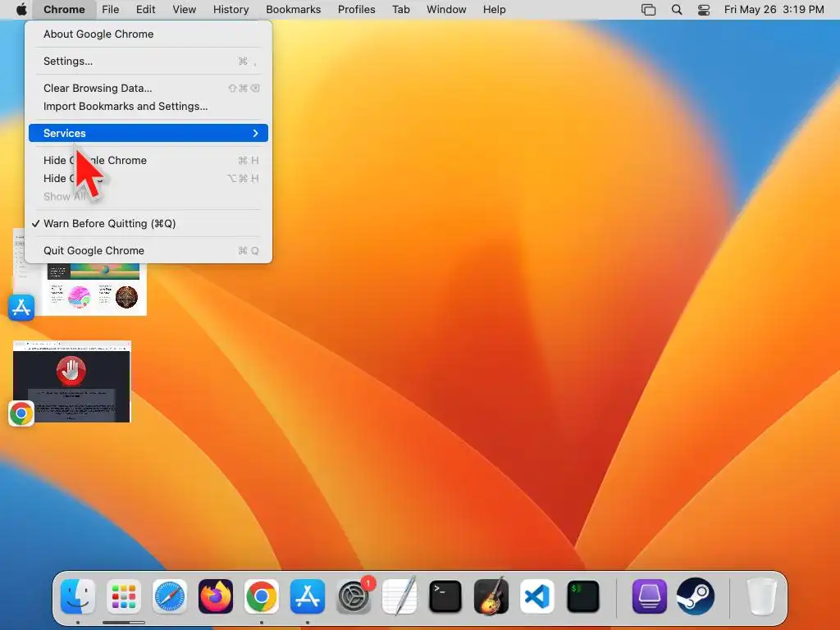Image resolution: width=840 pixels, height=630 pixels.
Task: Choose Hide Google Chrome
Action: (148, 160)
